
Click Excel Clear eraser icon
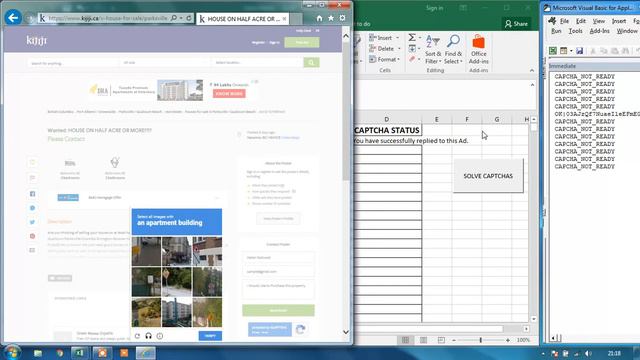pyautogui.click(x=412, y=60)
